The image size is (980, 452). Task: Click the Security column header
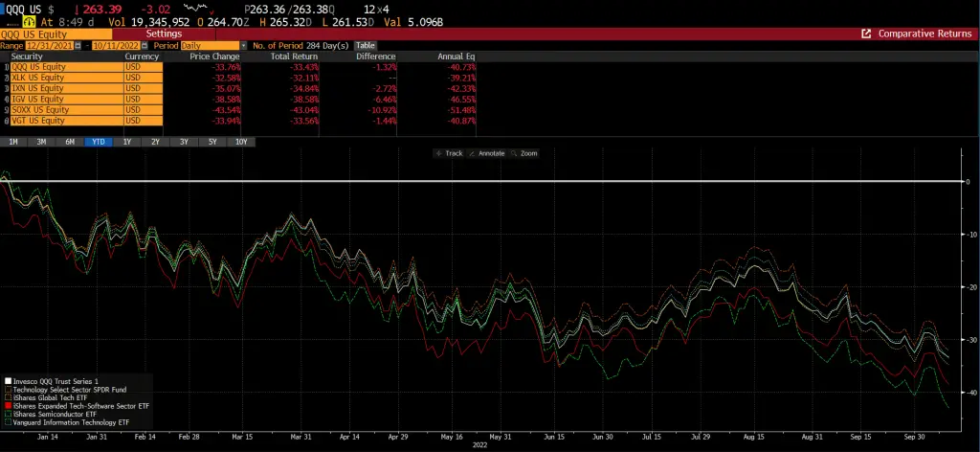(x=27, y=56)
